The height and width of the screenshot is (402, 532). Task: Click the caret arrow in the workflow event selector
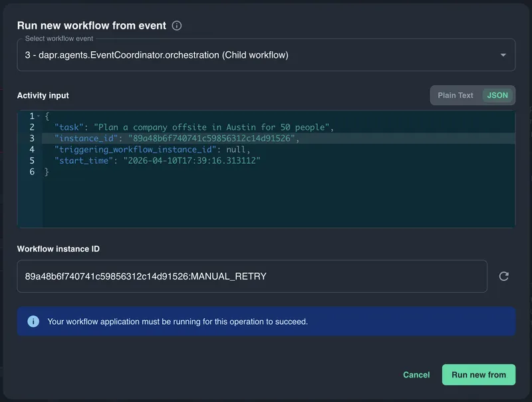(x=503, y=55)
